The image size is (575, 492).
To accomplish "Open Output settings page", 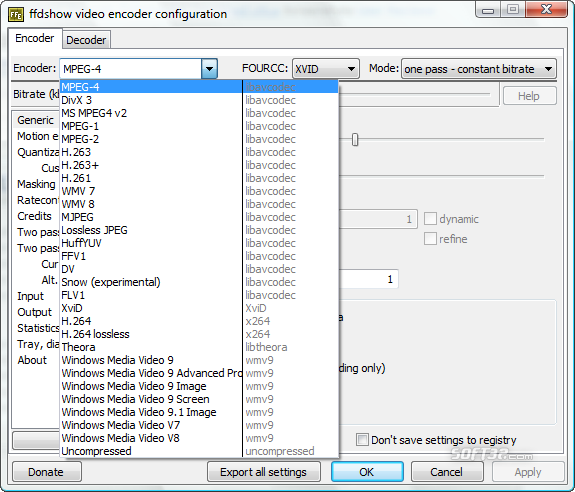I will [x=35, y=312].
